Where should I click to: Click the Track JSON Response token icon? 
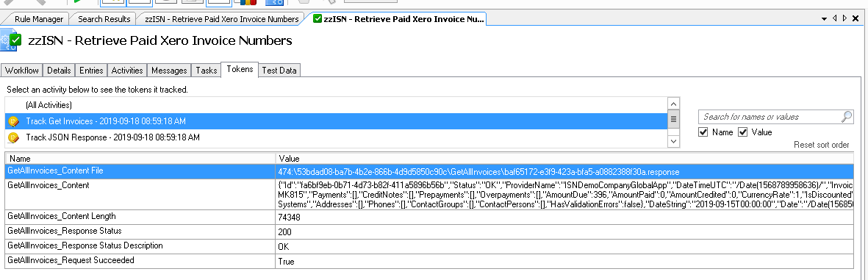[14, 137]
